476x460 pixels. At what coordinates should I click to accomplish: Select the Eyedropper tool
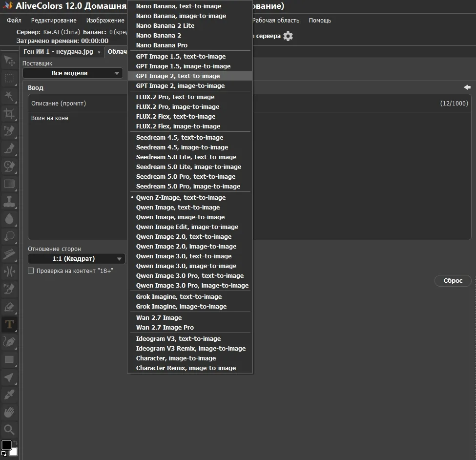[x=9, y=395]
